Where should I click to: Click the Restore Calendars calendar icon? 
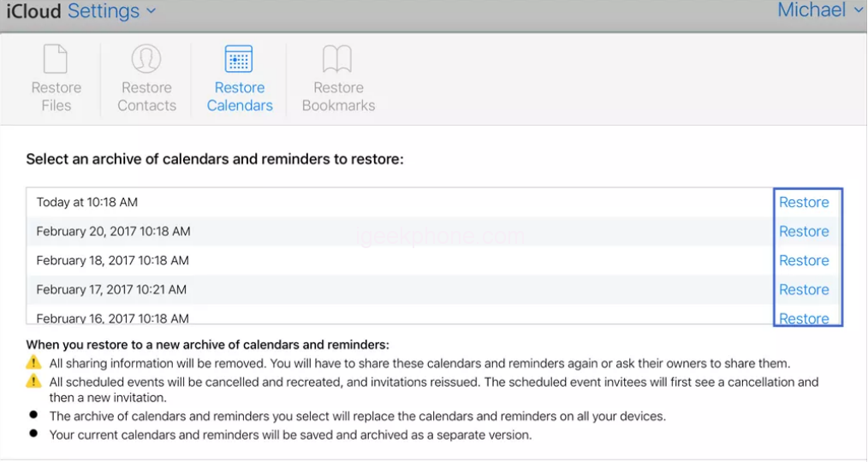(239, 59)
